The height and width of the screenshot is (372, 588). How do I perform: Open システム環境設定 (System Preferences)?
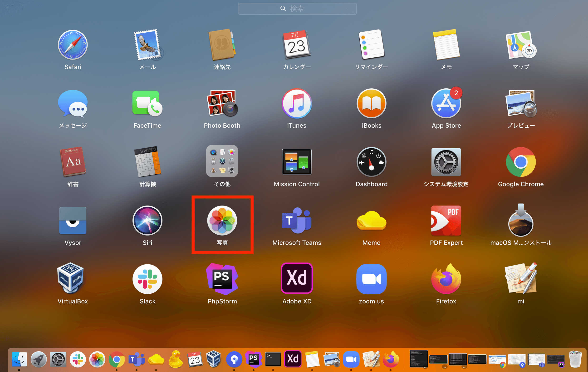tap(446, 162)
